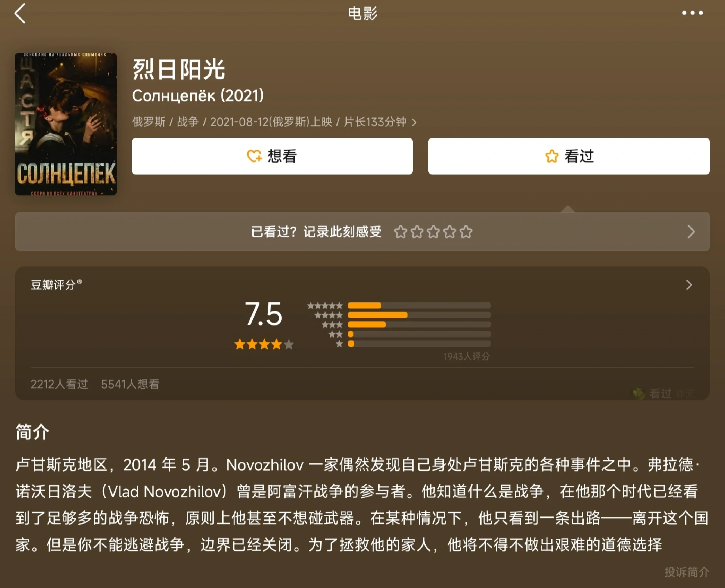The width and height of the screenshot is (725, 588).
Task: Click the 看过 button
Action: click(x=569, y=156)
